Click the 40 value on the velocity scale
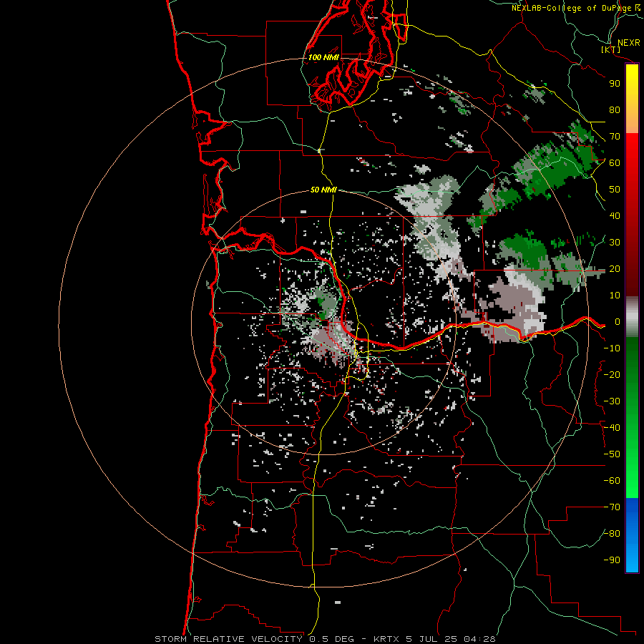The image size is (644, 644). tap(615, 216)
